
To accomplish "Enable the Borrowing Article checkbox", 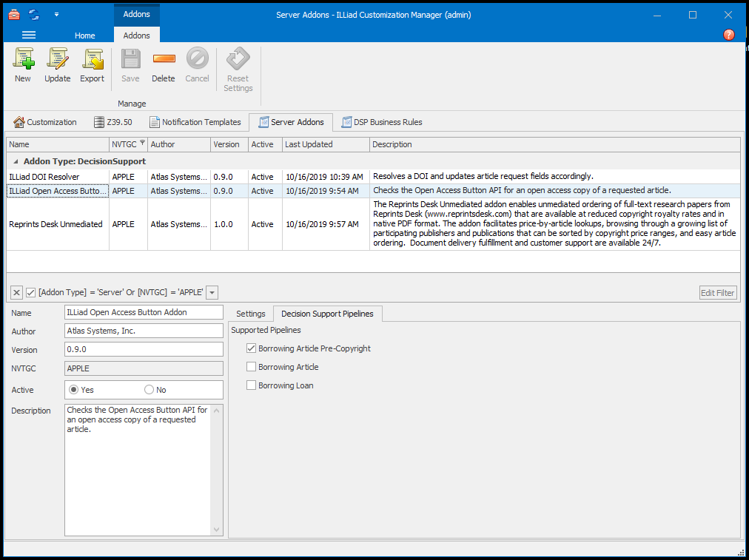I will 252,367.
